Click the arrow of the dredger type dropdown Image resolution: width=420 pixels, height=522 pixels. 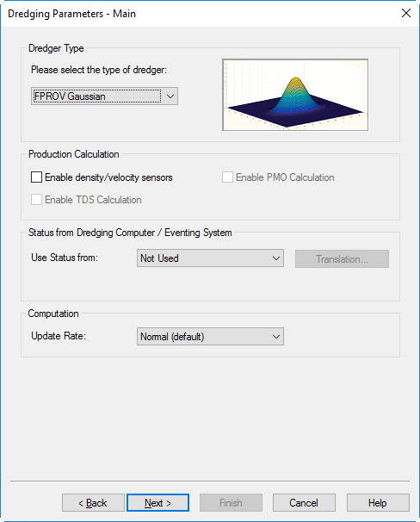(x=170, y=96)
